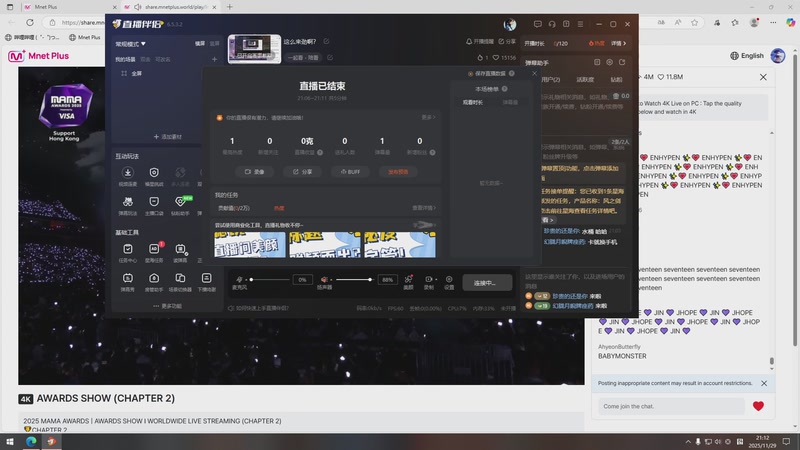Click the plus icon to add a scene

point(214,59)
